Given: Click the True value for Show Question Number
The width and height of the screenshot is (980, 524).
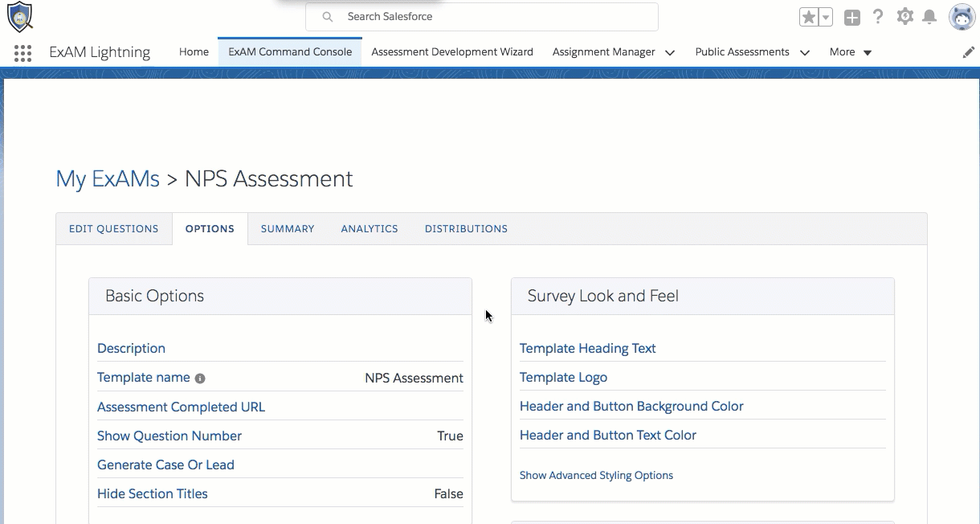Looking at the screenshot, I should coord(451,436).
